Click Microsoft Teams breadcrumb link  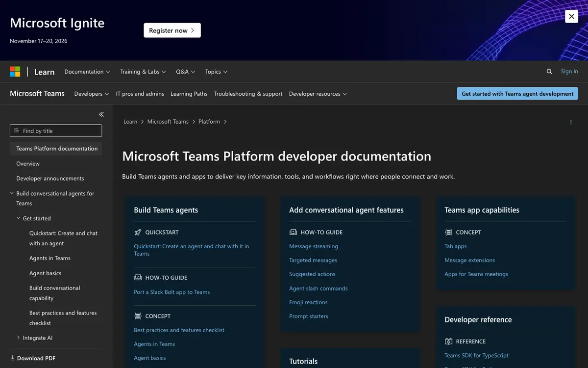pyautogui.click(x=168, y=122)
